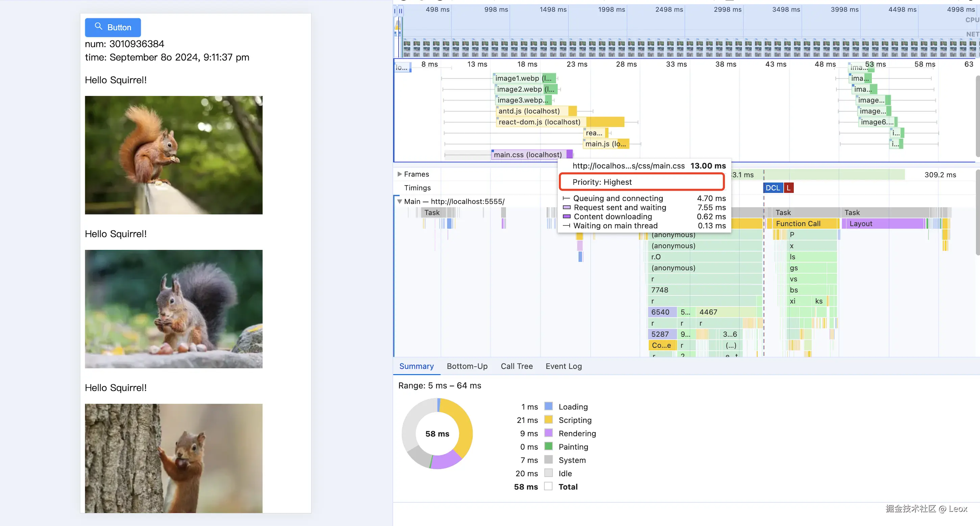This screenshot has width=980, height=526.
Task: Click the yellow Scripting legend swatch
Action: (x=548, y=420)
